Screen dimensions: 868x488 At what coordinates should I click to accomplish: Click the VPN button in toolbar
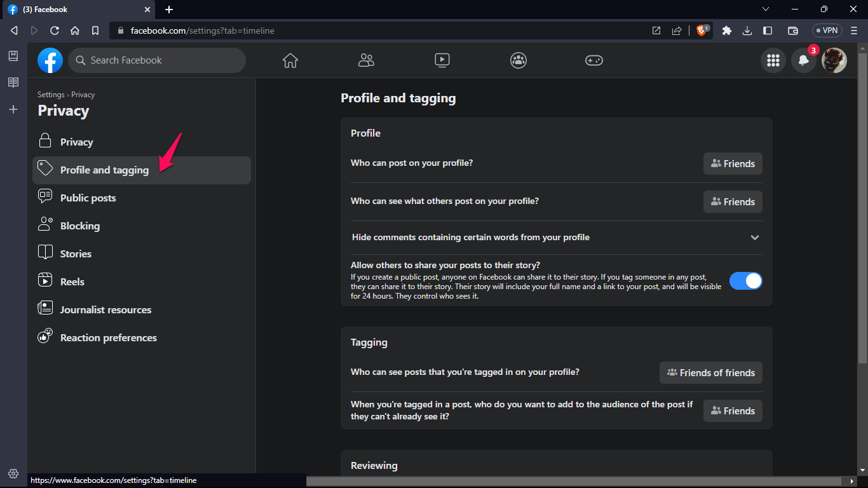(827, 30)
